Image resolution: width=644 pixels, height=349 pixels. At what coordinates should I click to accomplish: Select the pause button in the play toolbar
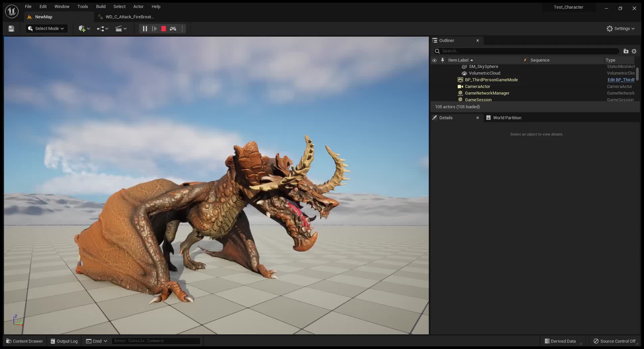(145, 29)
